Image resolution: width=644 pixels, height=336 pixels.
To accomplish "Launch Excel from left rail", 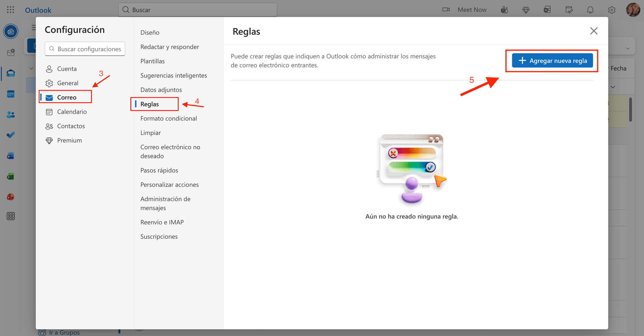I will coord(11,176).
